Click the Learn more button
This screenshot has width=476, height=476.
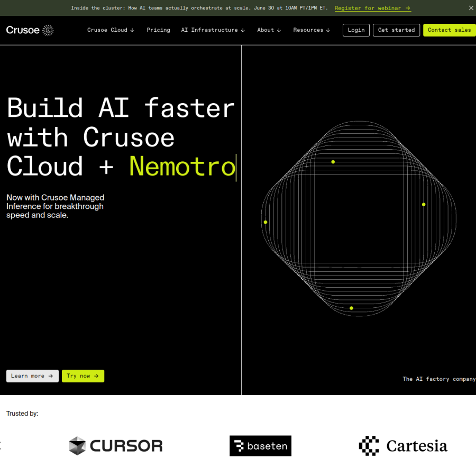click(32, 376)
